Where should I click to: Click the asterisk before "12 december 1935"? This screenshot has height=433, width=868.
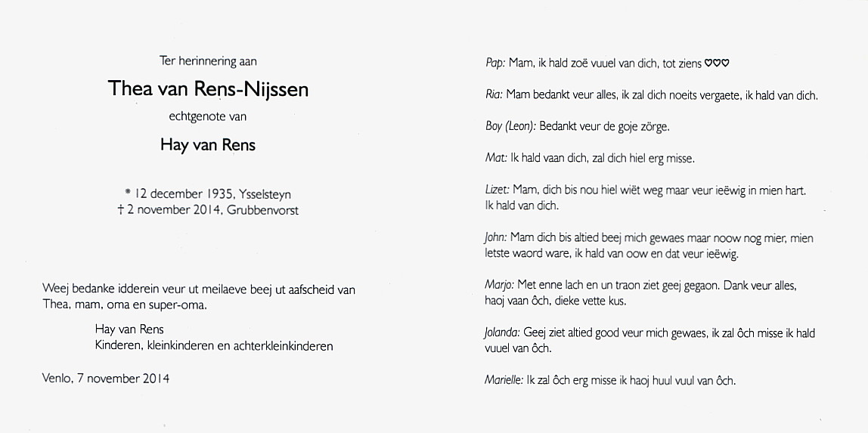[x=130, y=193]
